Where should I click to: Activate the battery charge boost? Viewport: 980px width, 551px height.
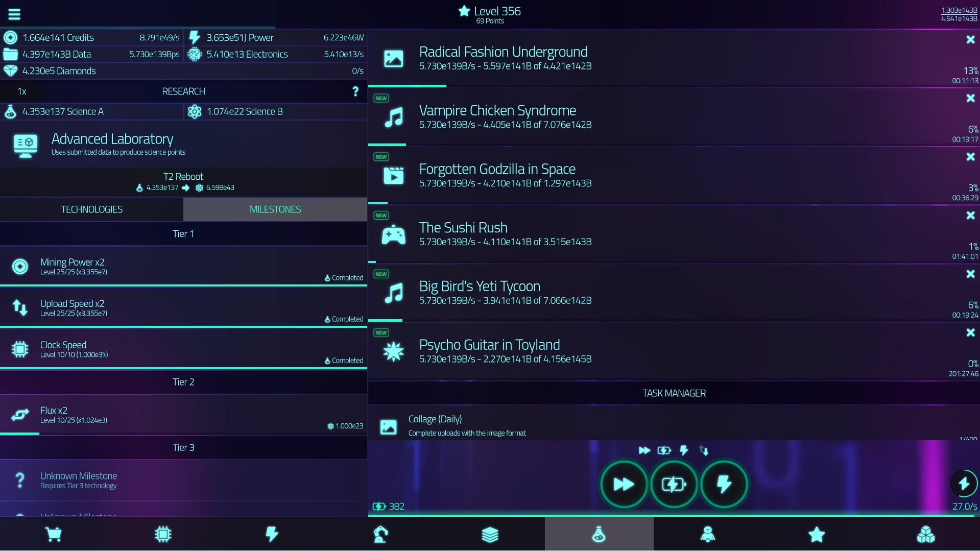[x=674, y=484]
